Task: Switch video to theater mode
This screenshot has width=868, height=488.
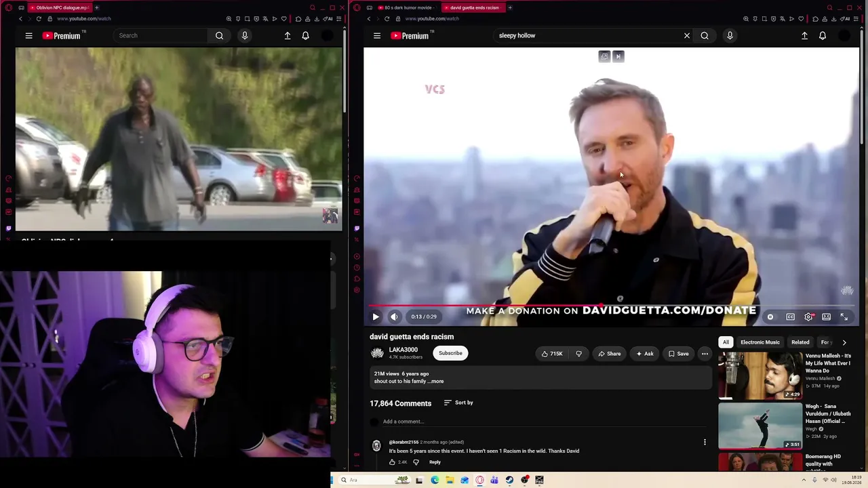Action: (827, 317)
